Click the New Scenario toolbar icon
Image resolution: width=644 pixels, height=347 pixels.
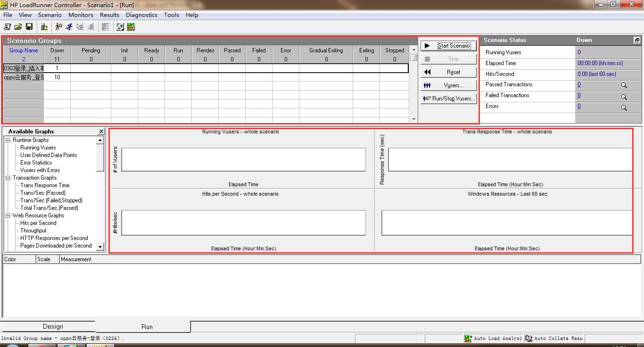tap(7, 27)
